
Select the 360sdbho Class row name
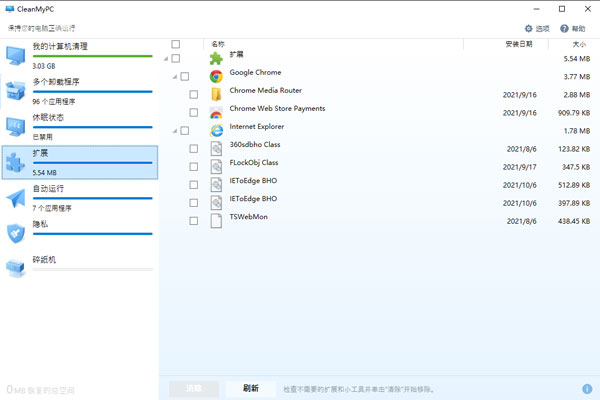255,144
